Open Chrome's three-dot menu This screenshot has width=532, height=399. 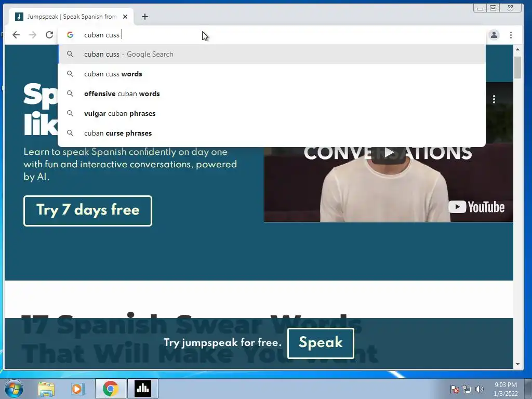click(x=511, y=35)
